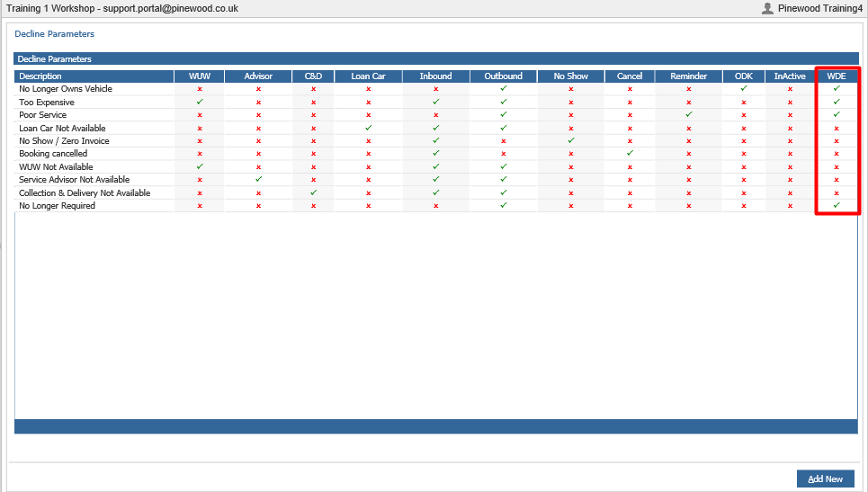Toggle No Show tick for No Show / Zero Invoice
Screen dimensions: 868x492
[571, 140]
